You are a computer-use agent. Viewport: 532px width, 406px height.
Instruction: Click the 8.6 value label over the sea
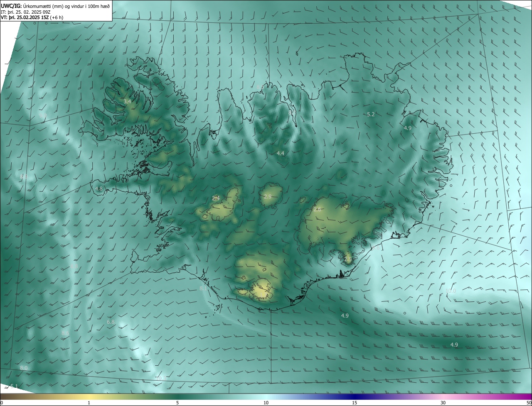(65, 333)
